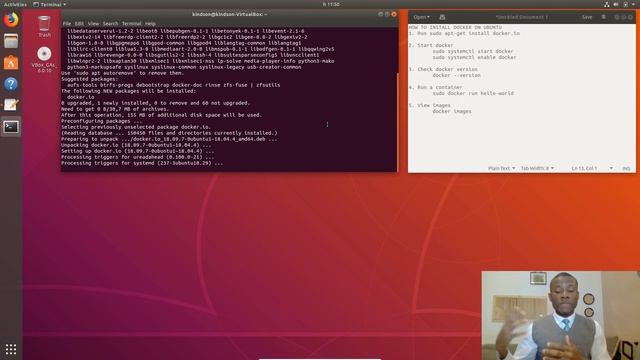Screen dimensions: 640x360
Task: Click the clock in the top bar
Action: pos(331,4)
